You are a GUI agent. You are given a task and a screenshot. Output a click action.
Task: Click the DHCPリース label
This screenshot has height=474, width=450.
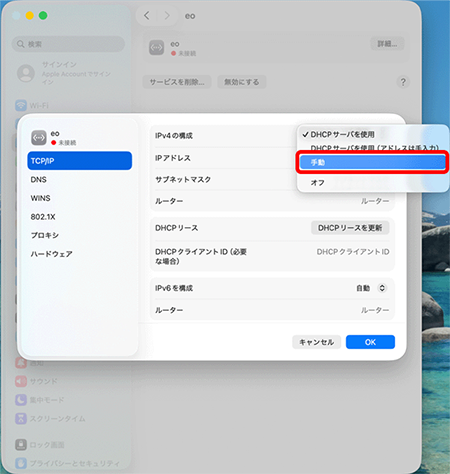177,228
